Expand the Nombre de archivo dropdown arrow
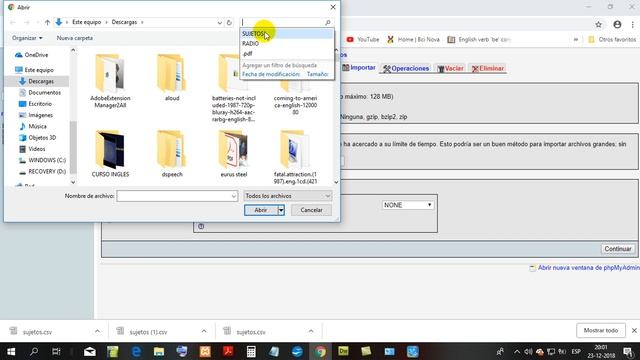 pyautogui.click(x=234, y=196)
